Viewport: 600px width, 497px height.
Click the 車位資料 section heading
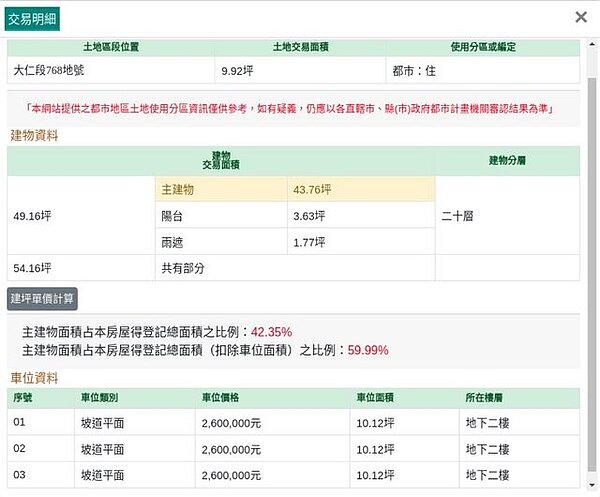[x=34, y=378]
